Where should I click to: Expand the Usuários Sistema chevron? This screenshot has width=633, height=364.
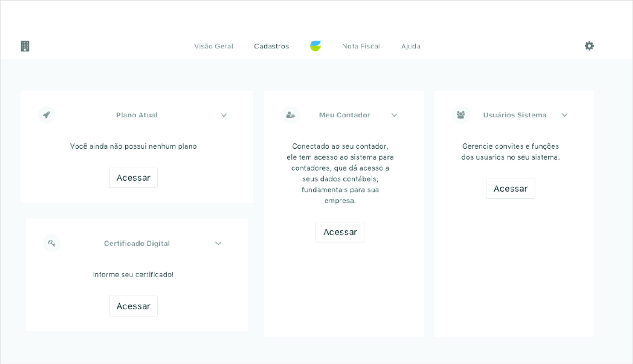564,115
